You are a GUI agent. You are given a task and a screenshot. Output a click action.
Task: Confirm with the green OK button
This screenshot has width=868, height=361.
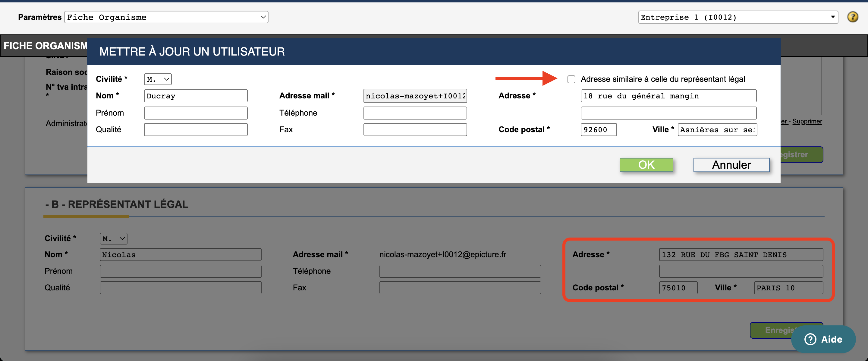pos(646,165)
